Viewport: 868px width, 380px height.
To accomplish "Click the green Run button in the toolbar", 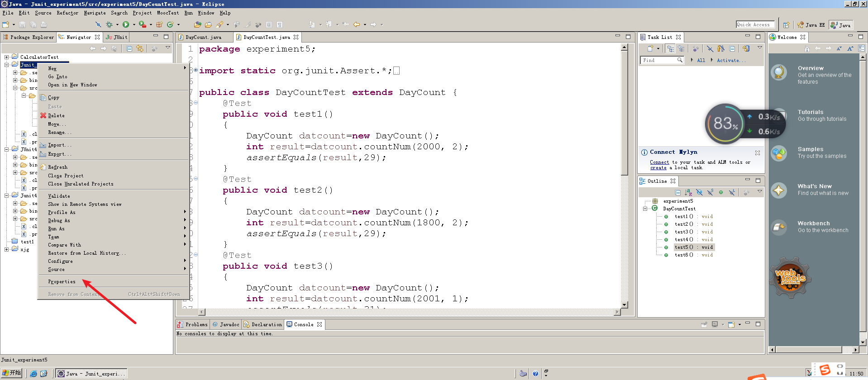I will 126,24.
